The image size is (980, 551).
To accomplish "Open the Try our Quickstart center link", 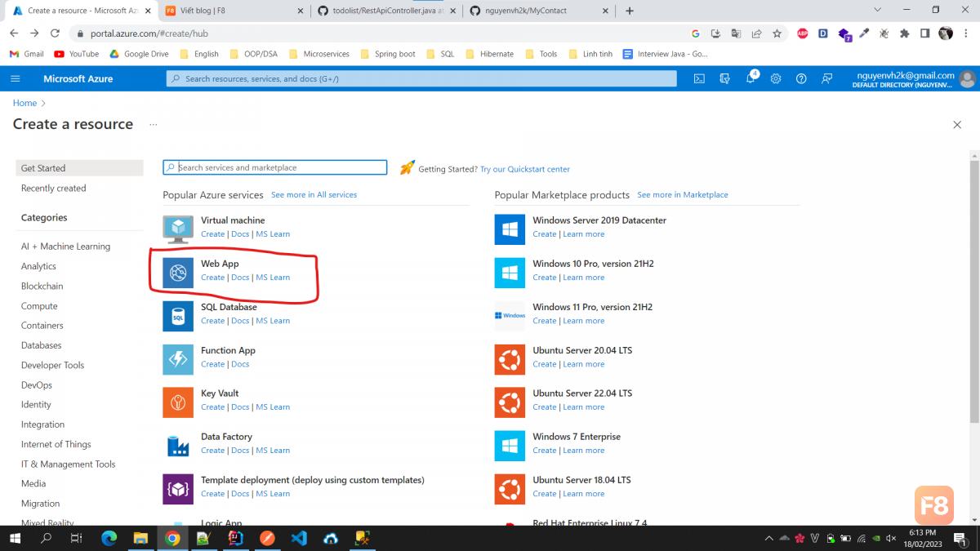I will pyautogui.click(x=525, y=169).
